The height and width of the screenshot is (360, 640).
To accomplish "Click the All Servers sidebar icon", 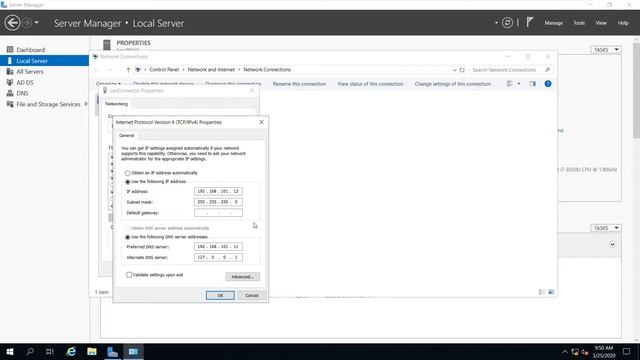I will [10, 71].
